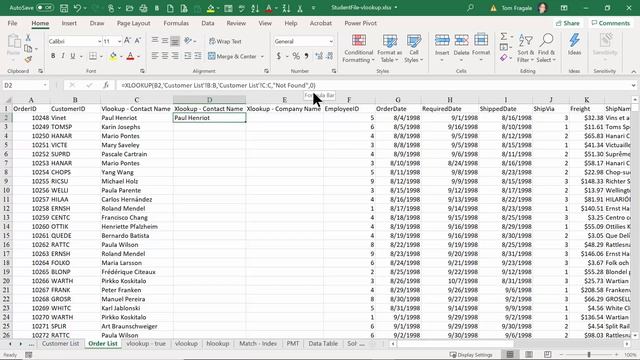Collapse the ribbon with the chevron
This screenshot has height=360, width=640.
(633, 71)
